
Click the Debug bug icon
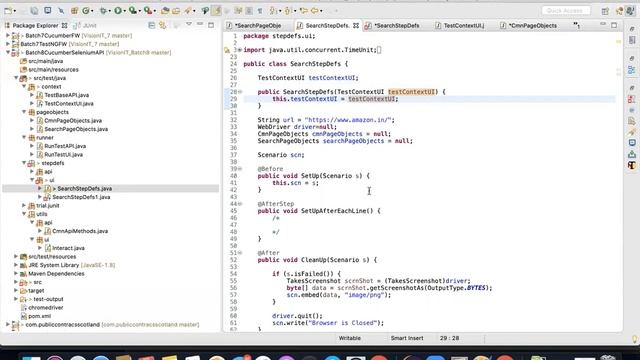pos(103,11)
